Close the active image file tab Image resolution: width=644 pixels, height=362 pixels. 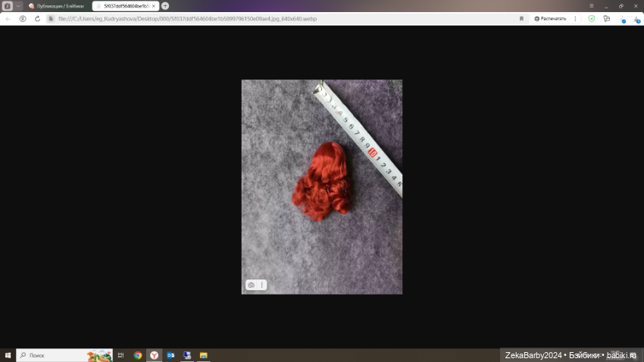point(154,5)
